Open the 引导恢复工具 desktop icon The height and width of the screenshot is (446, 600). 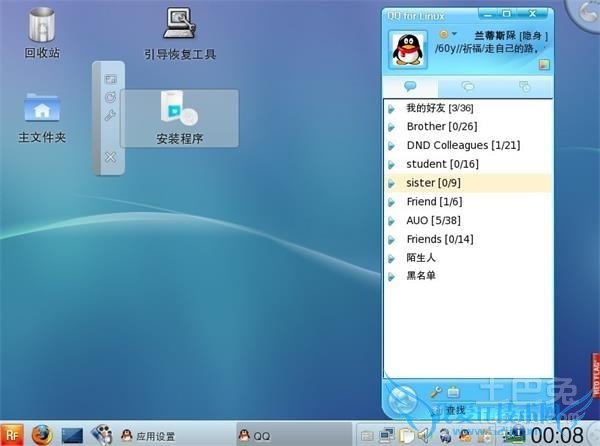pyautogui.click(x=180, y=34)
